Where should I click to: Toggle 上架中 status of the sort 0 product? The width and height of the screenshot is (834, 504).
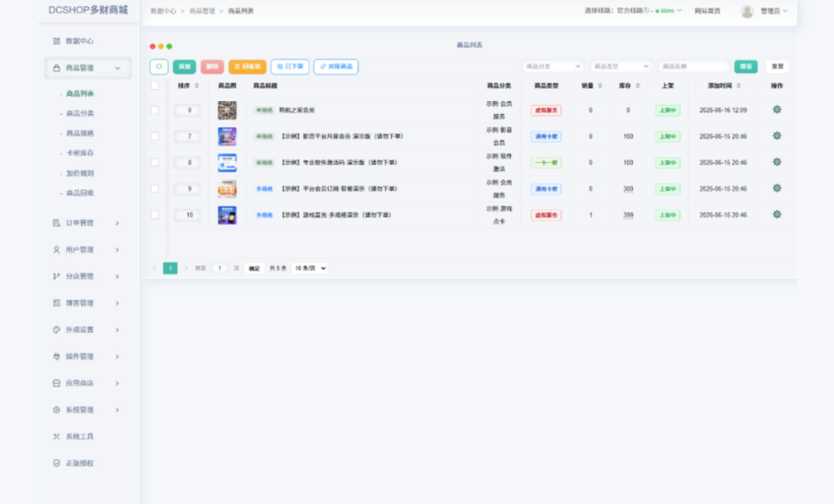[x=668, y=111]
